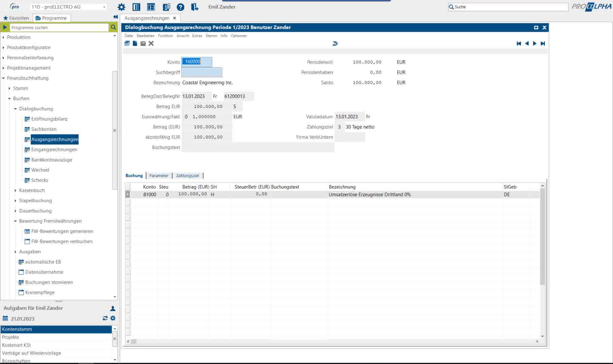Collapse the Bewertung Fremdwährungen node
613x364 pixels.
coord(16,221)
